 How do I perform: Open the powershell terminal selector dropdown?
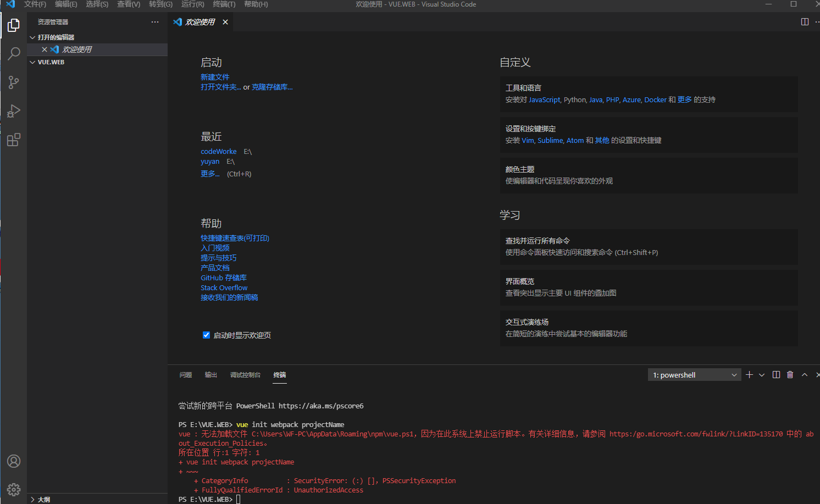pyautogui.click(x=695, y=375)
